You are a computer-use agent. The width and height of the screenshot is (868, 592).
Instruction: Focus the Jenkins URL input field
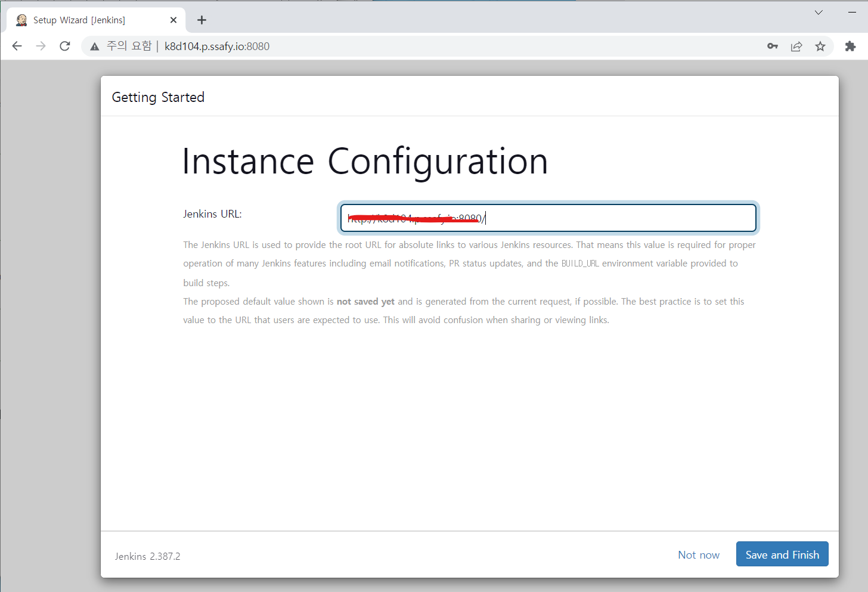(x=548, y=218)
